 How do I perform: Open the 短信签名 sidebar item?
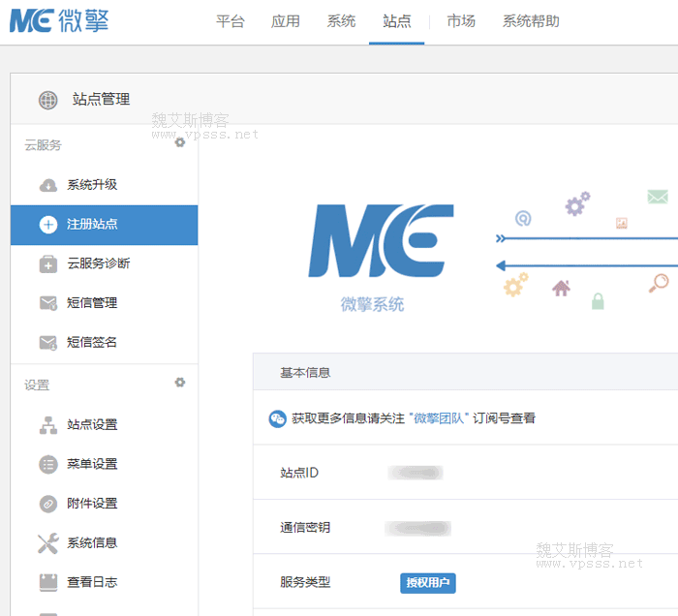[x=105, y=342]
